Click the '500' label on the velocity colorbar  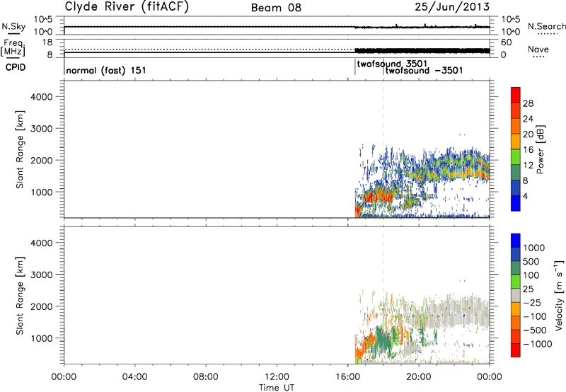click(531, 261)
